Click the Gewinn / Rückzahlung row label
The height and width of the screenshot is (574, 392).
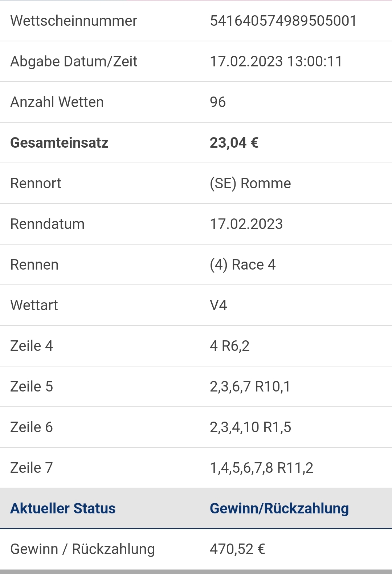coord(83,549)
